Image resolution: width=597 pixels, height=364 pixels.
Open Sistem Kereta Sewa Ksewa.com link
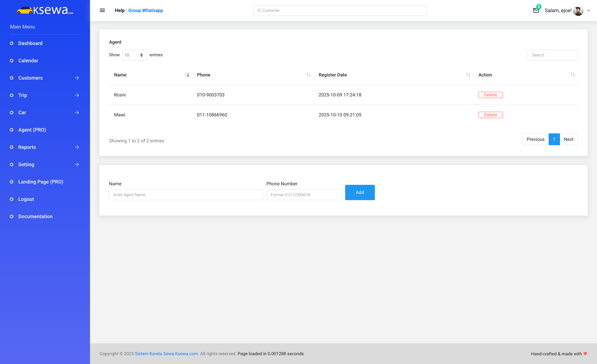pos(166,354)
